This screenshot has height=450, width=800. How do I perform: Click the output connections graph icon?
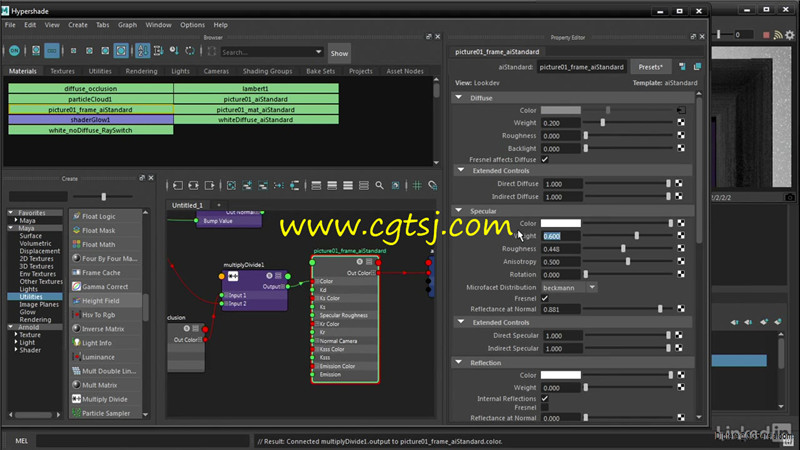[210, 185]
